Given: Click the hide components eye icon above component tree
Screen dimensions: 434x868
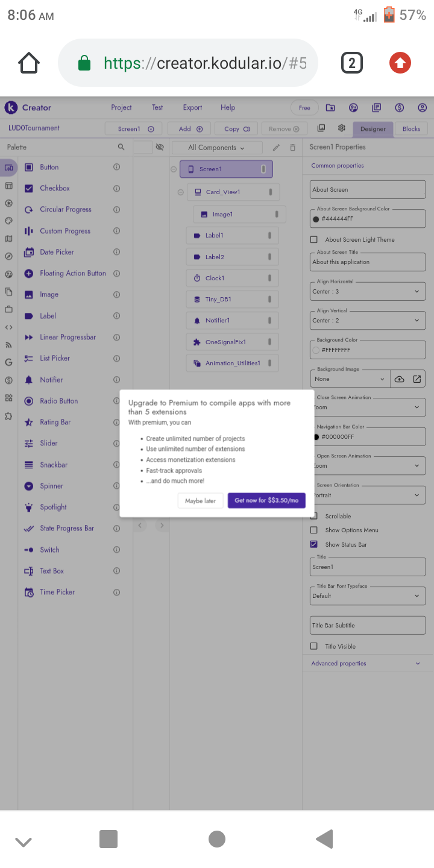Looking at the screenshot, I should (x=160, y=146).
